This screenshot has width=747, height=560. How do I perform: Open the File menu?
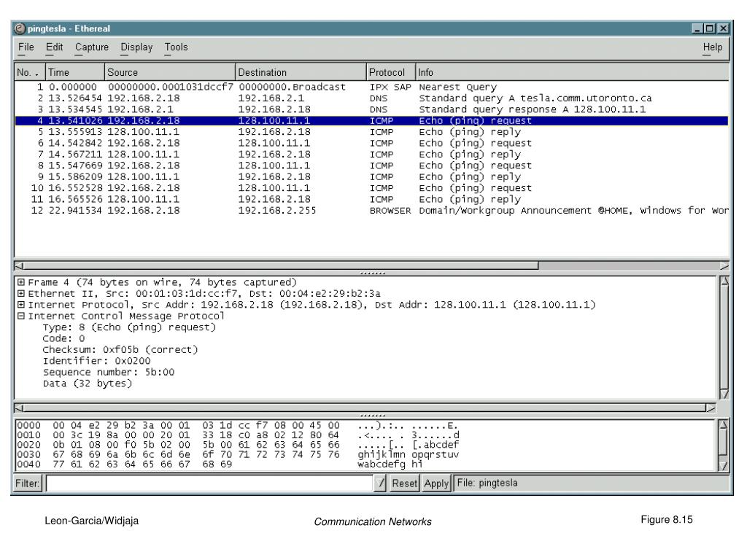click(26, 47)
